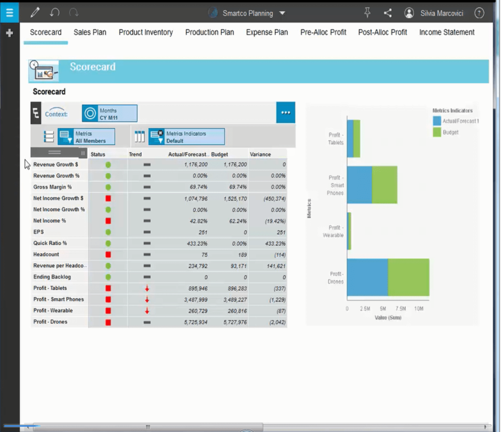Viewport: 504px width, 432px height.
Task: Open the three-dots options button
Action: pyautogui.click(x=286, y=113)
